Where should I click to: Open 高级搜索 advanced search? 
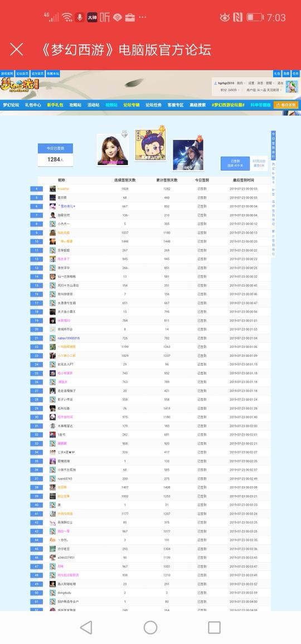[x=197, y=105]
